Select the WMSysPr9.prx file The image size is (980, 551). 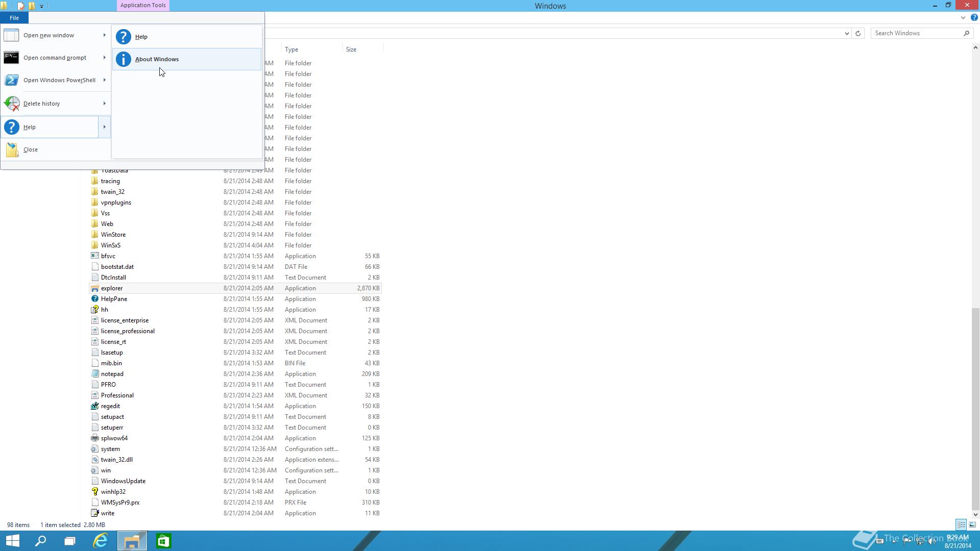click(120, 503)
